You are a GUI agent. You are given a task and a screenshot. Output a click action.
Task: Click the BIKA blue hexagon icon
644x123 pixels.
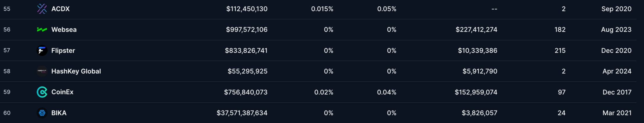[42, 113]
